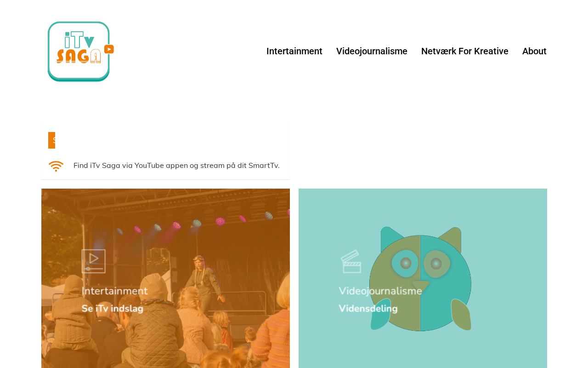Click the orange play arrow on the logo
The height and width of the screenshot is (368, 588).
[x=109, y=49]
